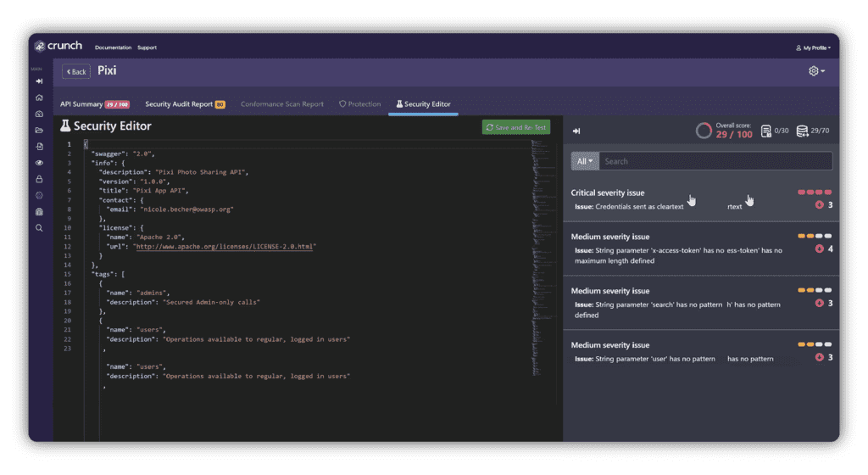Click the eye icon in sidebar
The image size is (868, 475).
click(39, 163)
